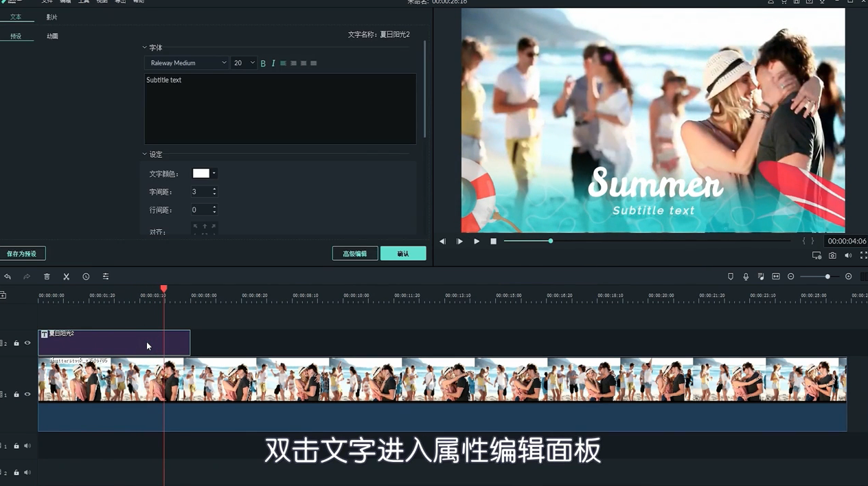Image resolution: width=868 pixels, height=486 pixels.
Task: Adjust the 行间距 line spacing stepper
Action: pos(214,209)
